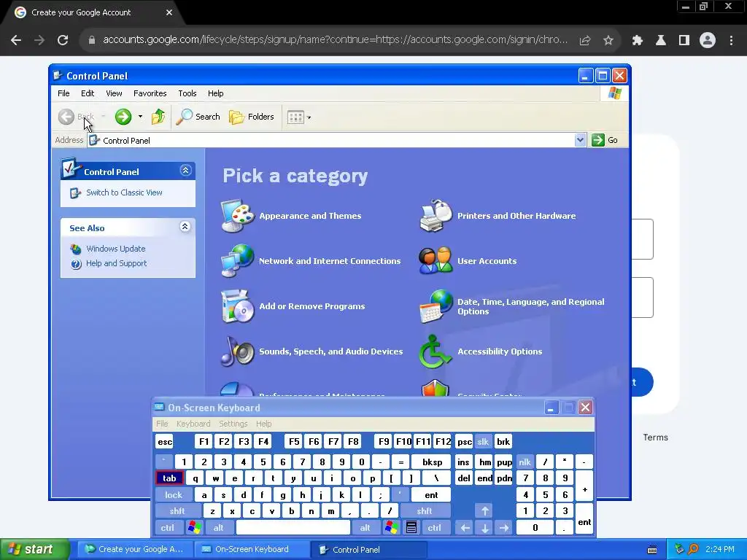Click the Go button beside address bar
This screenshot has height=560, width=747.
coord(605,140)
